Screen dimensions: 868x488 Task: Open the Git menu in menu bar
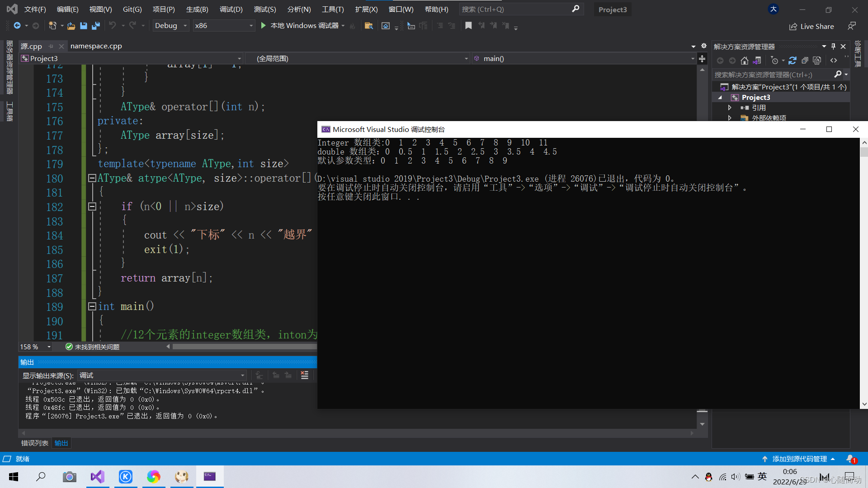click(132, 9)
